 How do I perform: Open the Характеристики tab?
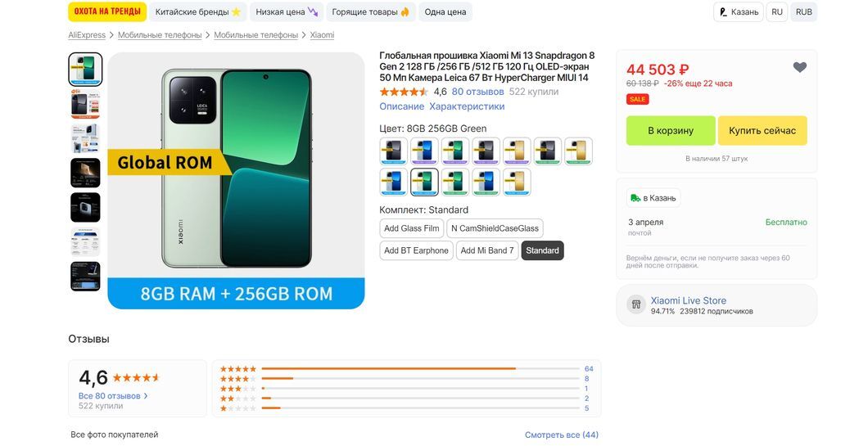(467, 106)
